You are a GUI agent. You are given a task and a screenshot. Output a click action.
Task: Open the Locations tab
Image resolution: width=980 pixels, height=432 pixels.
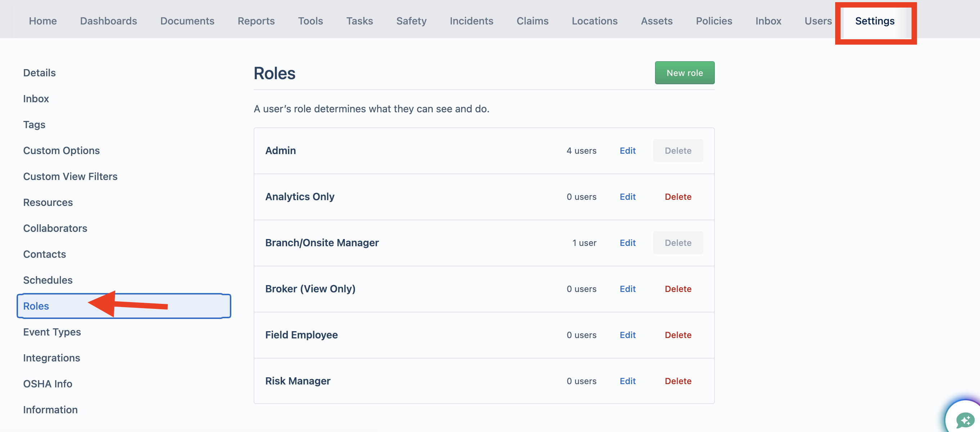594,21
